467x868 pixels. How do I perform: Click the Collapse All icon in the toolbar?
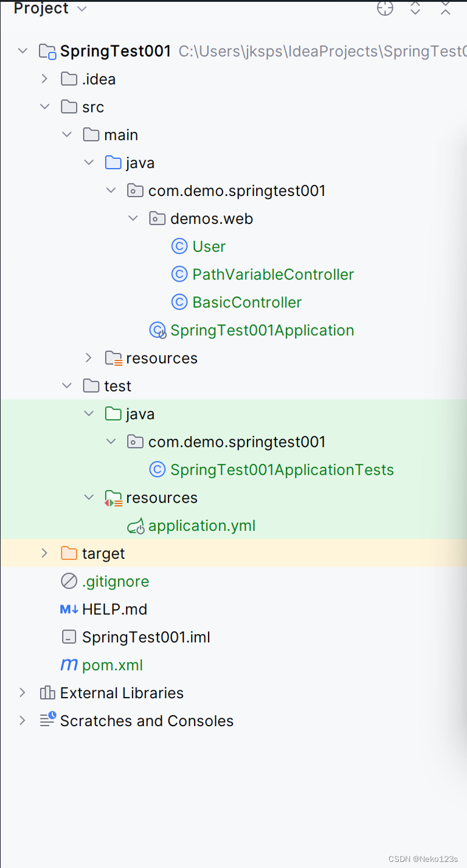coord(446,8)
